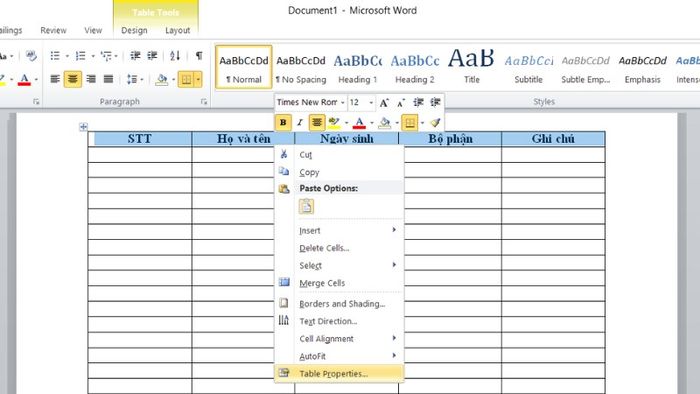Click mini toolbar Grow Font icon
The height and width of the screenshot is (394, 700).
coord(384,103)
